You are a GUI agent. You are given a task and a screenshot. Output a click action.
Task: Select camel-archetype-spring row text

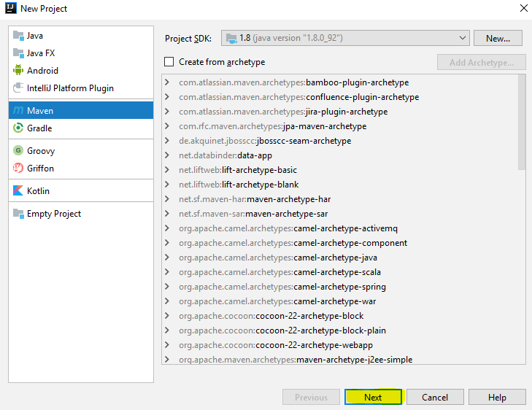click(282, 287)
